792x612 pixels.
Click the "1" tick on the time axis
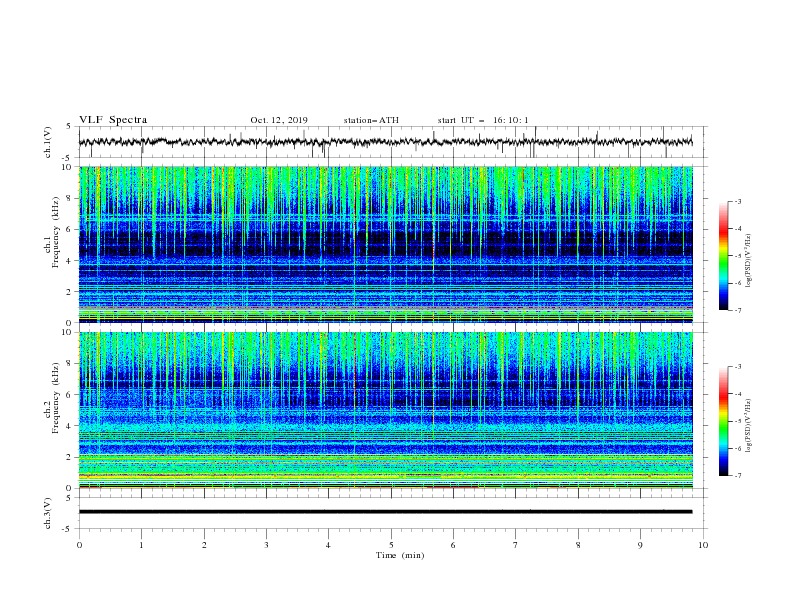(141, 545)
